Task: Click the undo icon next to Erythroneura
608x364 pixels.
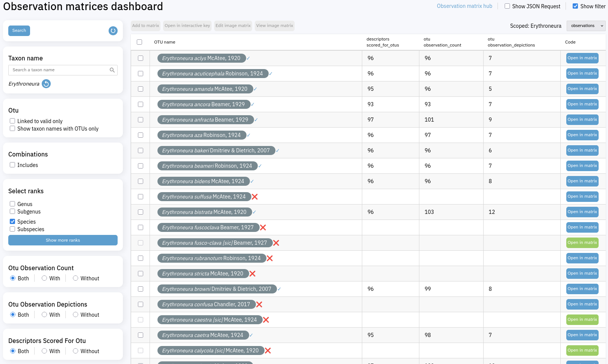Action: click(x=46, y=84)
